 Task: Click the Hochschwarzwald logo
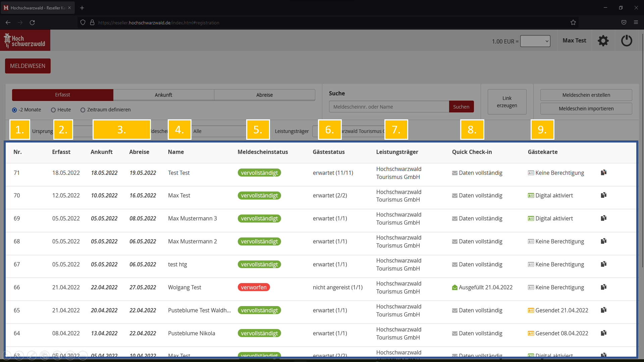pos(25,40)
